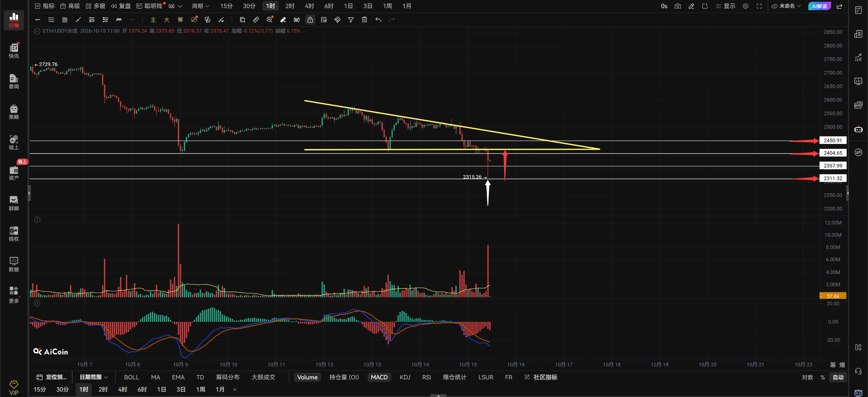Open the 快讯 news sidebar icon
The height and width of the screenshot is (397, 868).
tap(14, 51)
